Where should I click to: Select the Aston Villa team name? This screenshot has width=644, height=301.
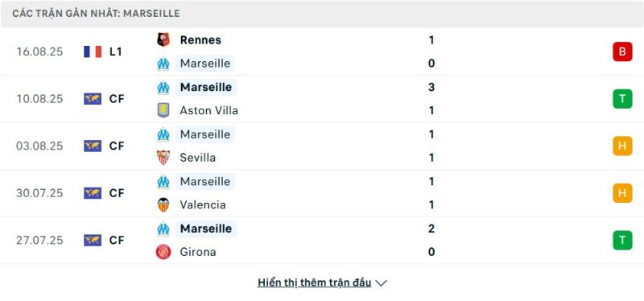coord(209,110)
